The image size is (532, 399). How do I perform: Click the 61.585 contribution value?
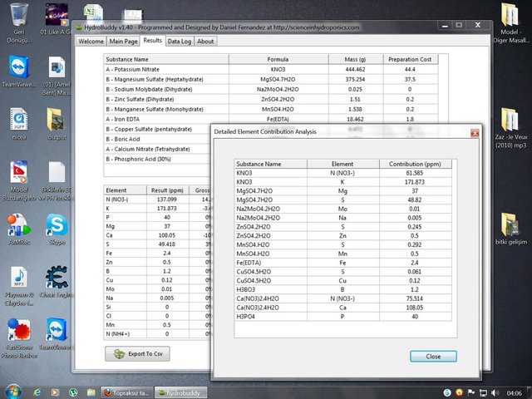(415, 173)
